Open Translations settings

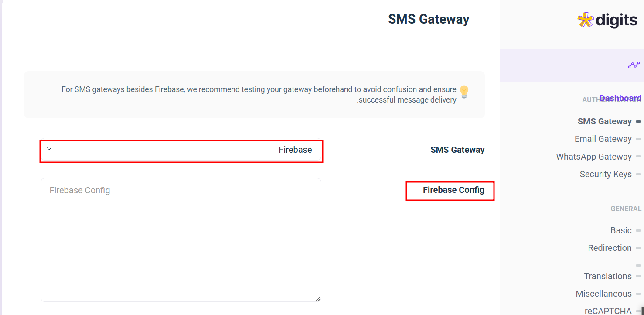(x=607, y=276)
